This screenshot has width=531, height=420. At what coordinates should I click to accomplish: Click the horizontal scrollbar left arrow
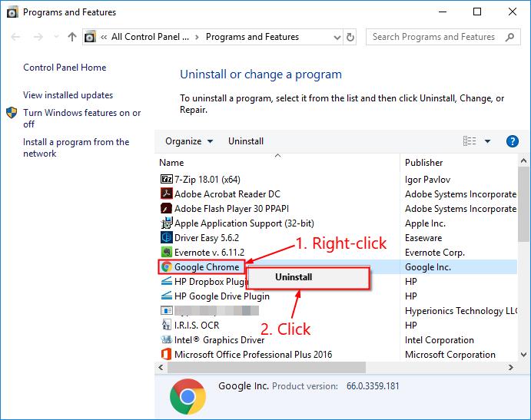pos(161,367)
